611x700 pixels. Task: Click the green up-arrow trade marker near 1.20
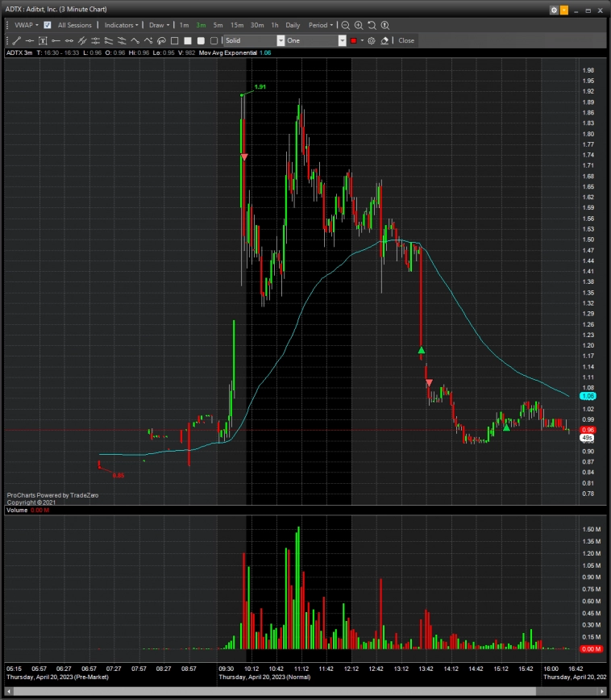coord(422,351)
